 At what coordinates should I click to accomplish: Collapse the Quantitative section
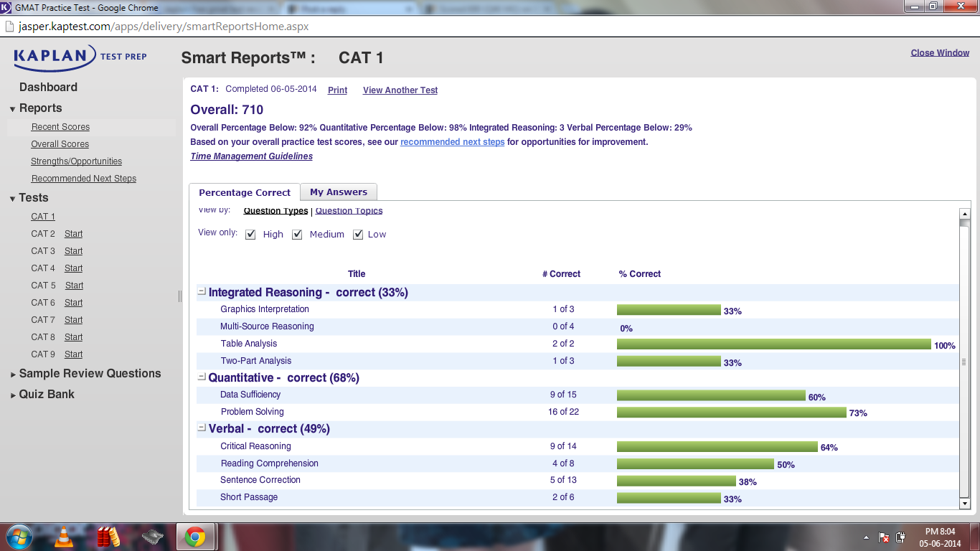tap(202, 377)
